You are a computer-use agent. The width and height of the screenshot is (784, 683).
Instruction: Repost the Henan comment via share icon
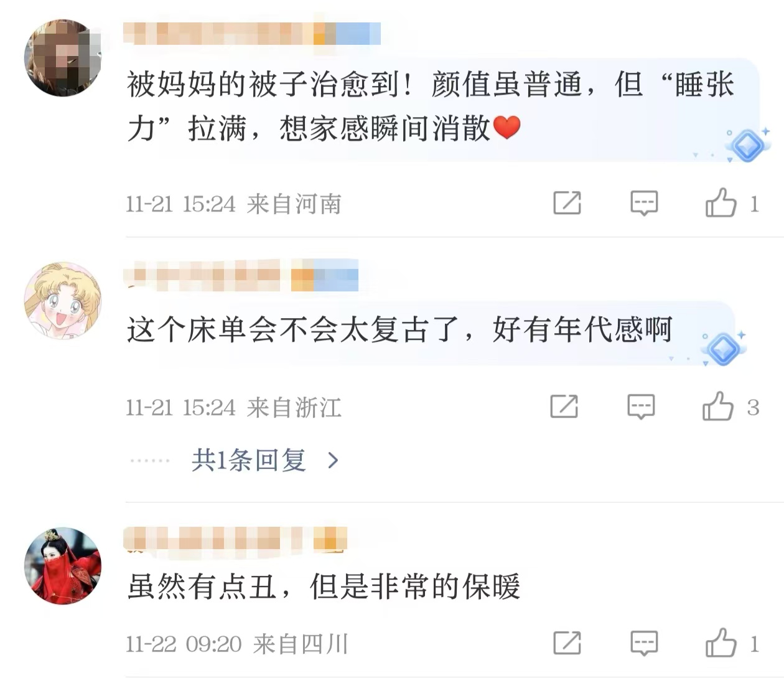click(x=567, y=202)
